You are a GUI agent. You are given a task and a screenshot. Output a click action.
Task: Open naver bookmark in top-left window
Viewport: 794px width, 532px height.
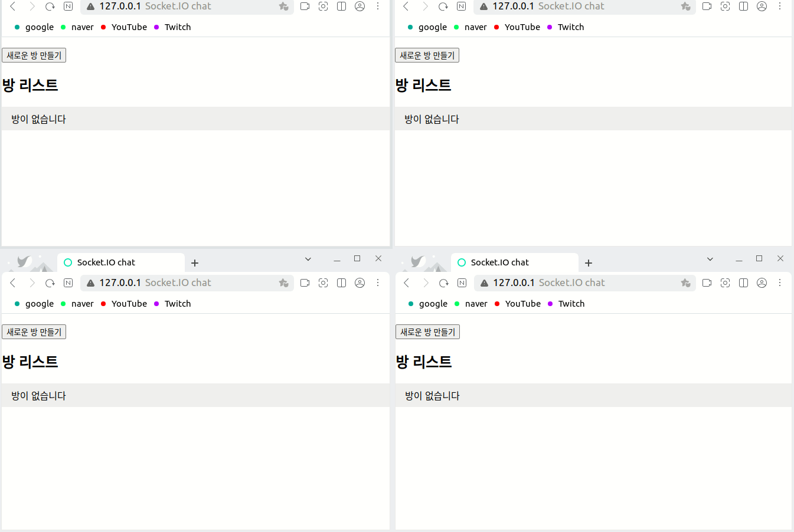pyautogui.click(x=77, y=27)
